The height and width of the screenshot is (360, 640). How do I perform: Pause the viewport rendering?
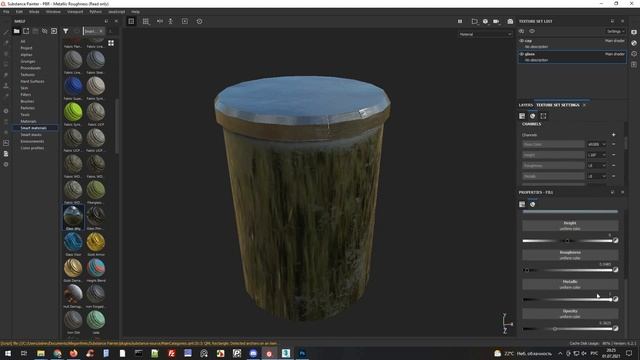460,21
